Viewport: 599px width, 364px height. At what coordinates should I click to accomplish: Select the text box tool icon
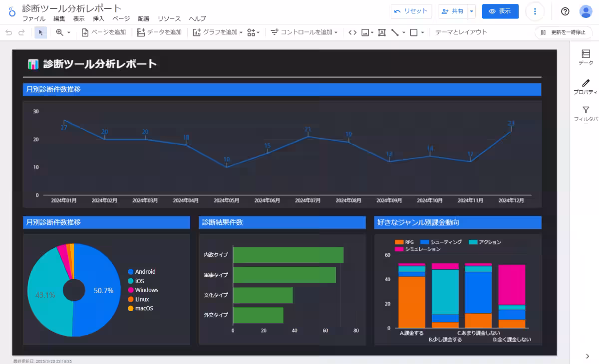[x=382, y=32]
